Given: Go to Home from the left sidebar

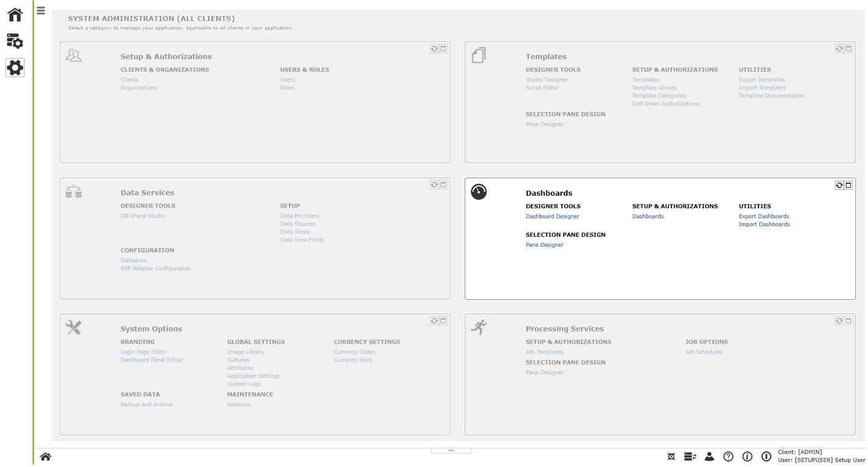Looking at the screenshot, I should (15, 15).
